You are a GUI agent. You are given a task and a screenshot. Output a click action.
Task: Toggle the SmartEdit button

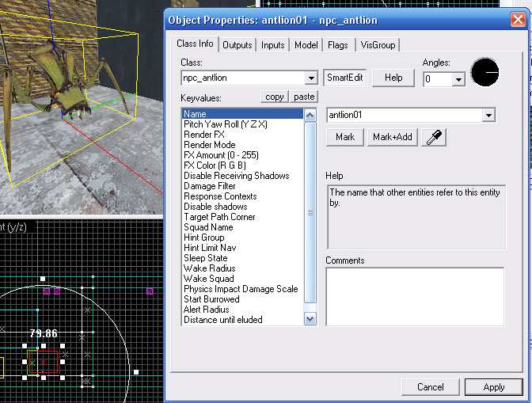tap(344, 78)
